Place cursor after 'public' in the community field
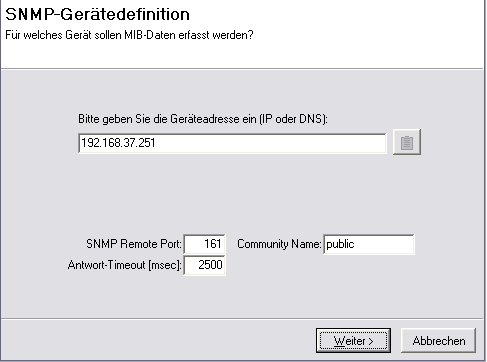 pos(355,244)
